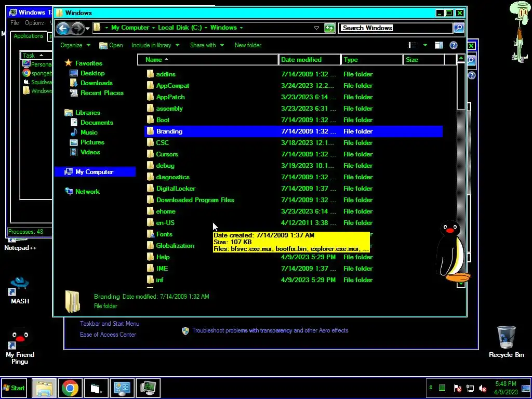Expand the address bar history dropdown
Viewport: 532px width, 399px height.
click(x=316, y=28)
